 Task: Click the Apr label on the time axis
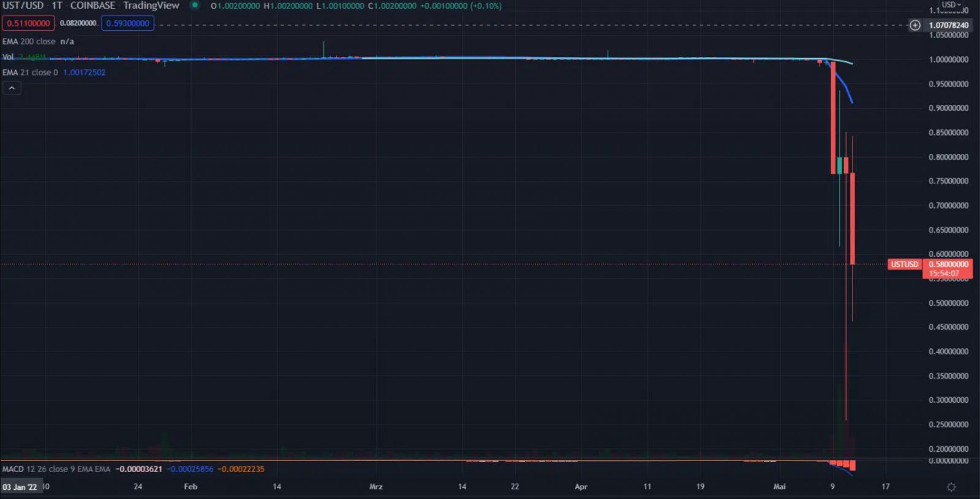[x=581, y=487]
